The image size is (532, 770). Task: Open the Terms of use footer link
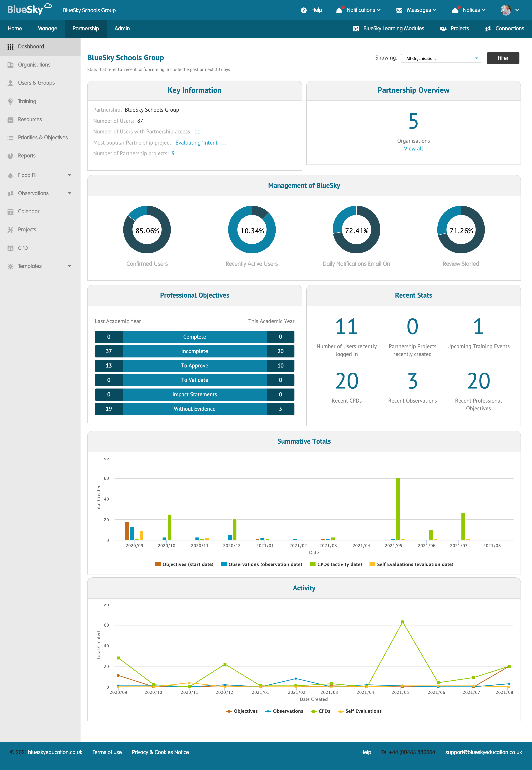click(x=107, y=752)
